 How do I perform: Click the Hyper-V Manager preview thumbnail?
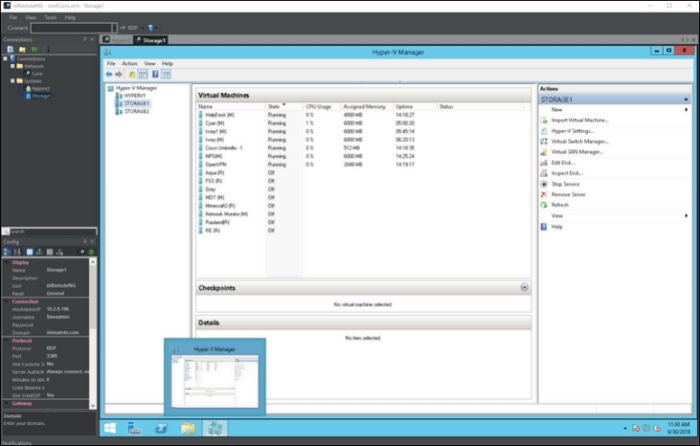coord(214,378)
